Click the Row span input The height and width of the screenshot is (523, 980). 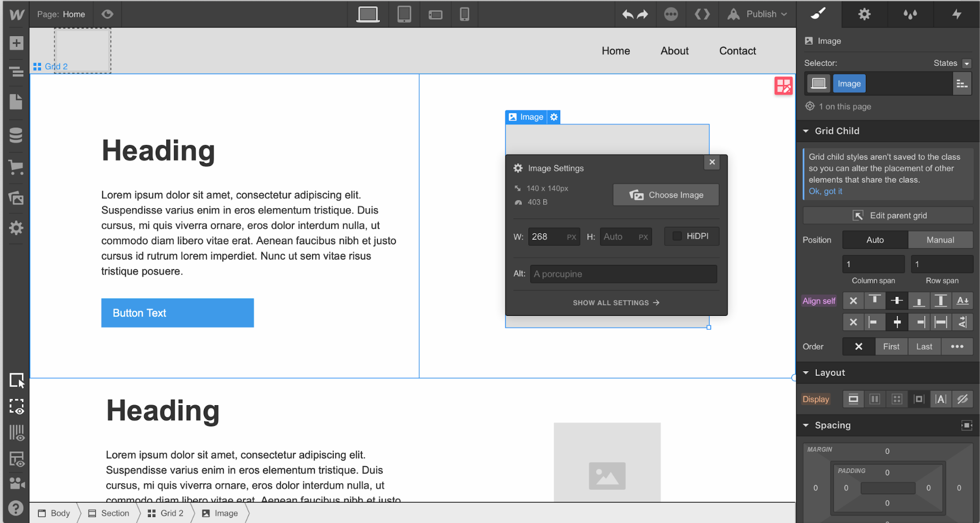click(942, 264)
